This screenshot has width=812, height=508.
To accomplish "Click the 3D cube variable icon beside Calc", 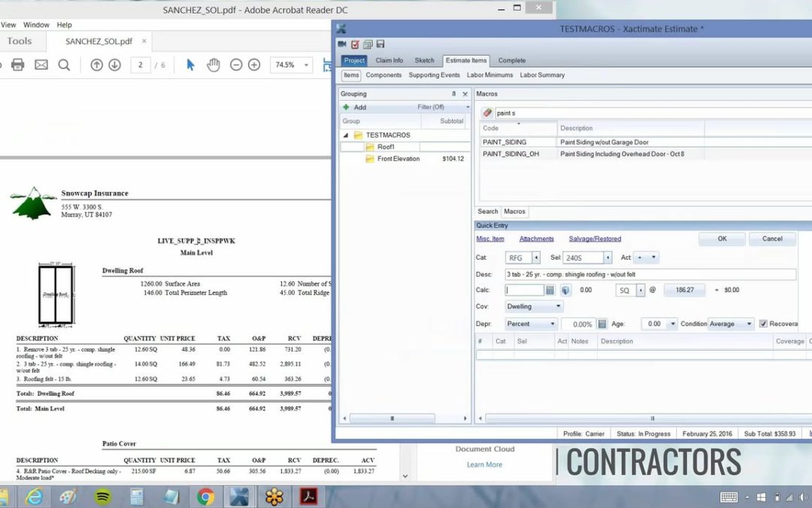I will [565, 291].
